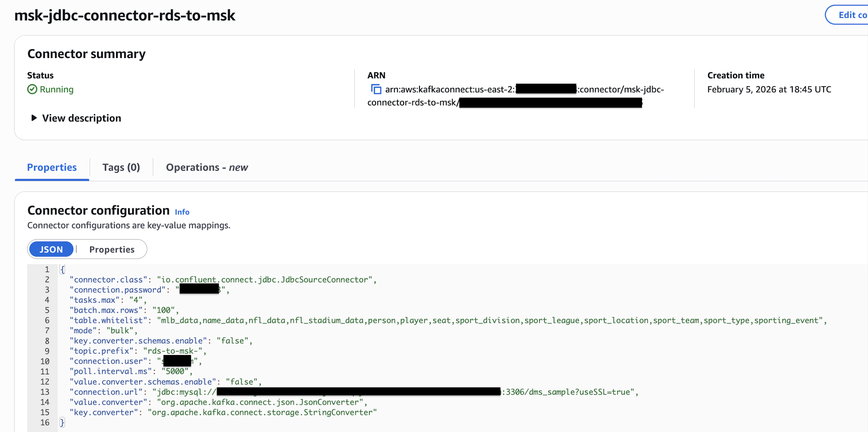Image resolution: width=868 pixels, height=432 pixels.
Task: Click the green Running status check icon
Action: pos(32,89)
